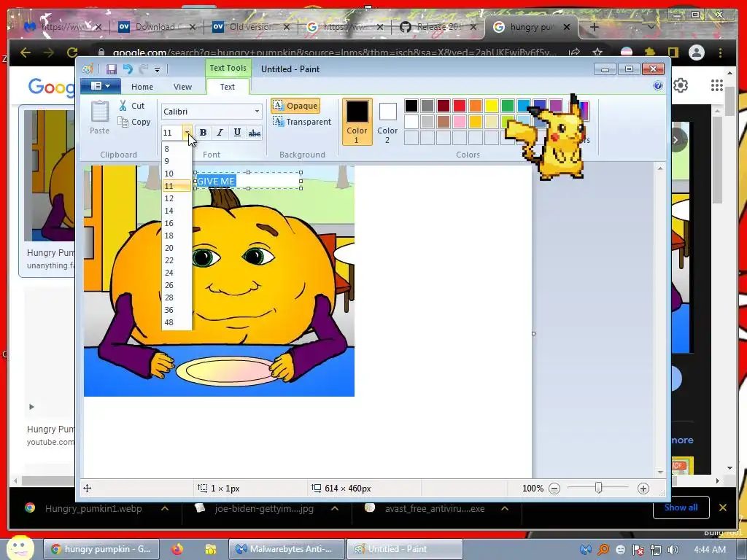Image resolution: width=747 pixels, height=560 pixels.
Task: Click the font size input field
Action: tap(172, 133)
